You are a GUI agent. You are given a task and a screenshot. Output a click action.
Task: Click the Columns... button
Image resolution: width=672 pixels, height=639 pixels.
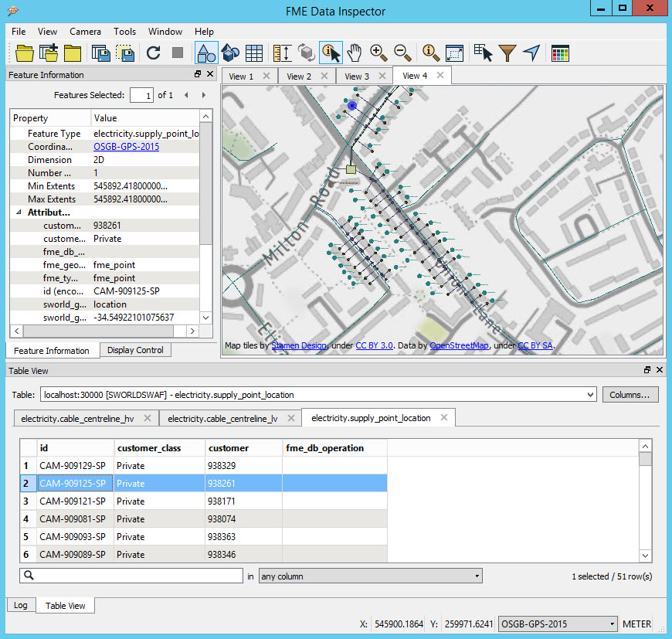(x=630, y=394)
